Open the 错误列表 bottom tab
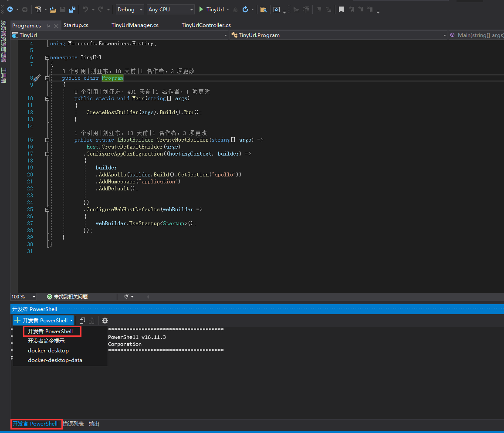 tap(73, 424)
